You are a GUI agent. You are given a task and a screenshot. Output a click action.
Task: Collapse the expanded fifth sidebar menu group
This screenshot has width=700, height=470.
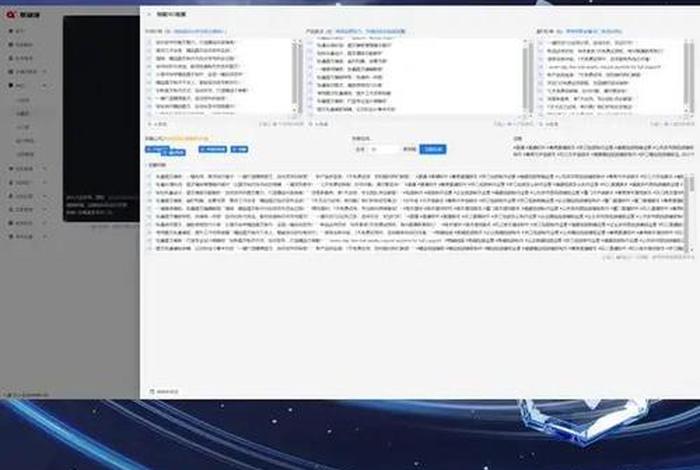pos(45,85)
